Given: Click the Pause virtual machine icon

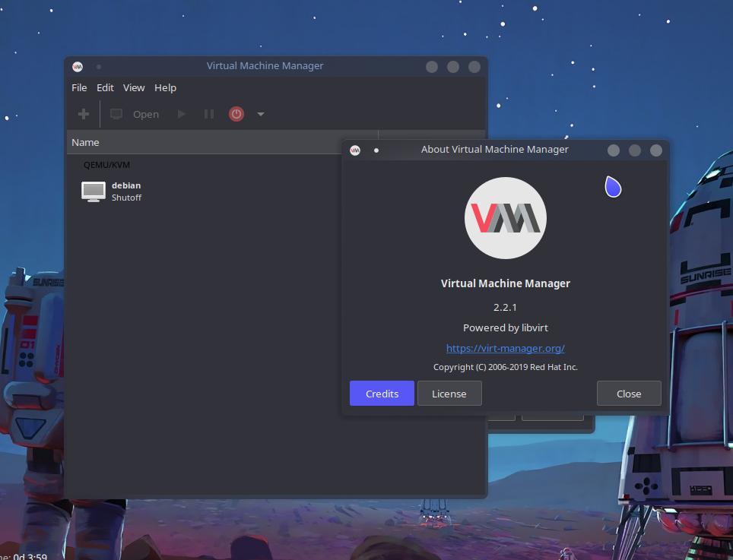Looking at the screenshot, I should [x=208, y=113].
